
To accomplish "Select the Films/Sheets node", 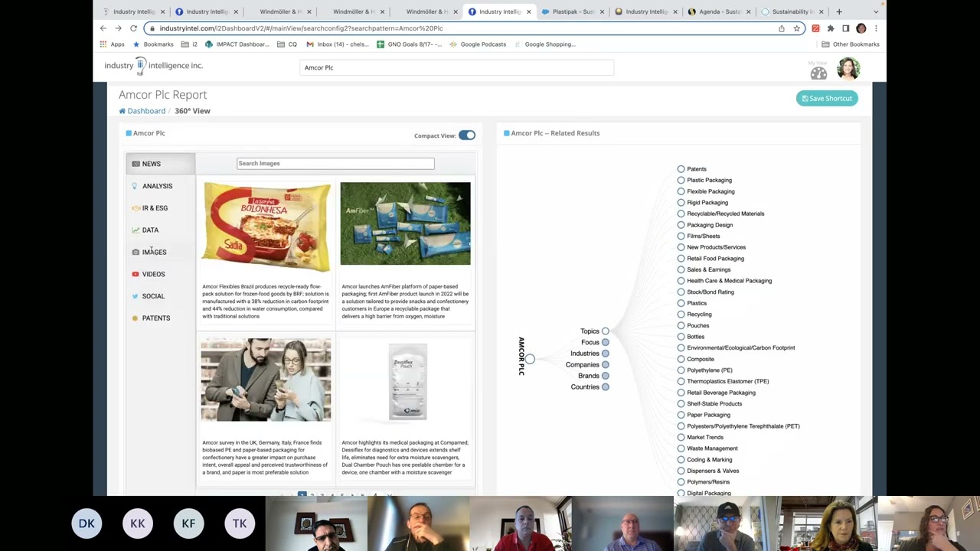I will (x=681, y=236).
